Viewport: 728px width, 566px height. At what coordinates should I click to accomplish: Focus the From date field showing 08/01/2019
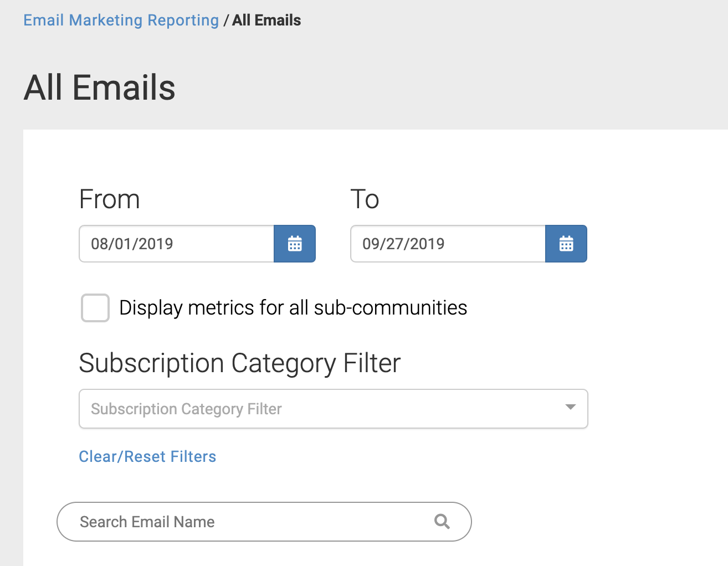tap(176, 244)
